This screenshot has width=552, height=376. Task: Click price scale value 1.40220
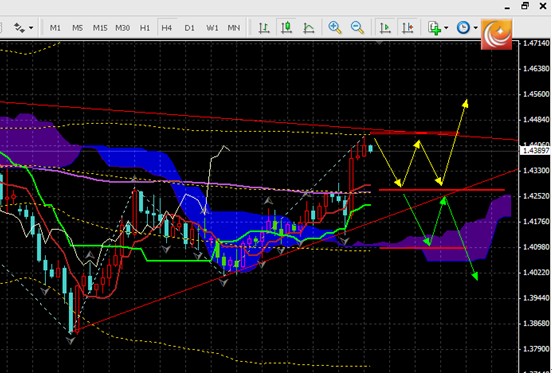(536, 272)
